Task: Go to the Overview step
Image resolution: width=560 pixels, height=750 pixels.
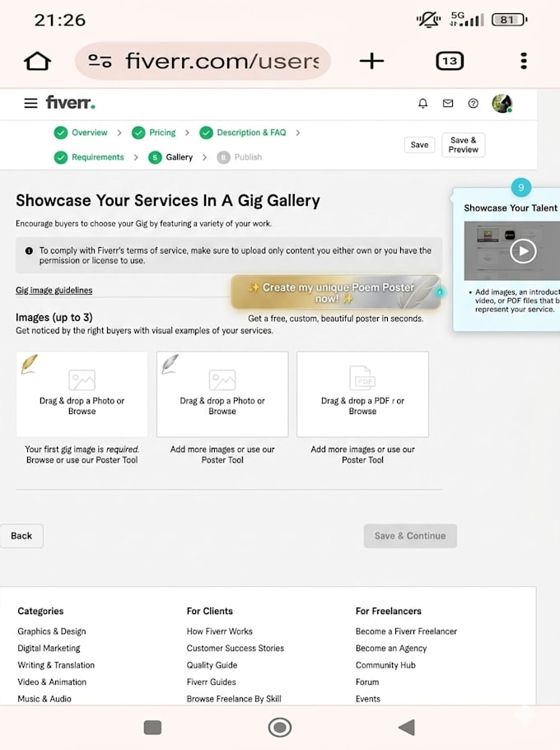Action: point(81,133)
